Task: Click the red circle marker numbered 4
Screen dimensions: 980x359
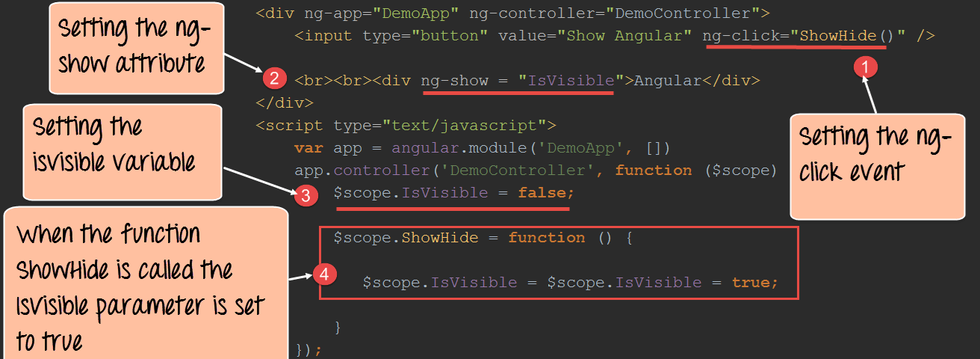Action: pyautogui.click(x=323, y=275)
